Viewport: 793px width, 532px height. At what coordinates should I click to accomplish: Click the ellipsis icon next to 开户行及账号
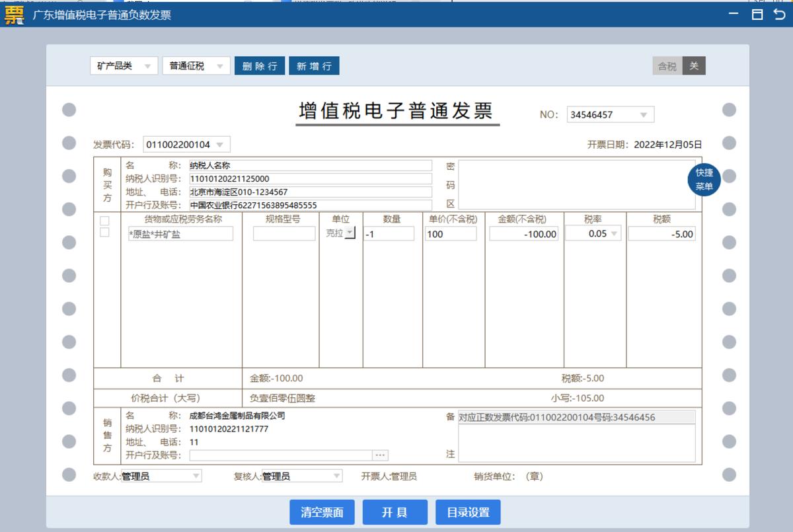381,455
